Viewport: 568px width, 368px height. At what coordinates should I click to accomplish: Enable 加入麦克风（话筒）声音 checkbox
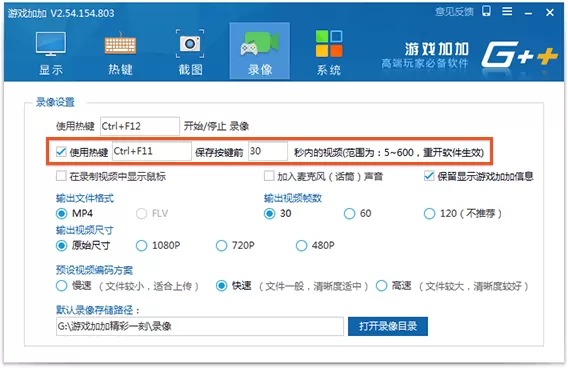click(x=269, y=176)
